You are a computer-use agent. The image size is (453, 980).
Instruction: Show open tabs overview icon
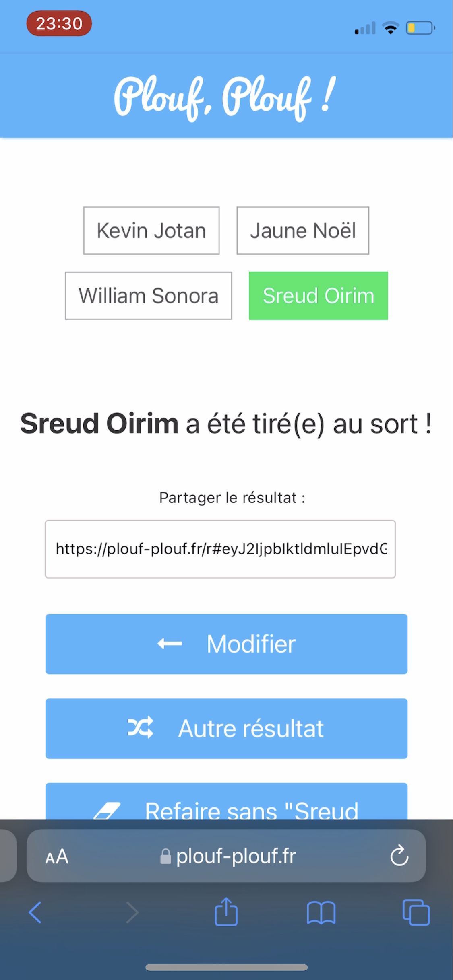(416, 912)
